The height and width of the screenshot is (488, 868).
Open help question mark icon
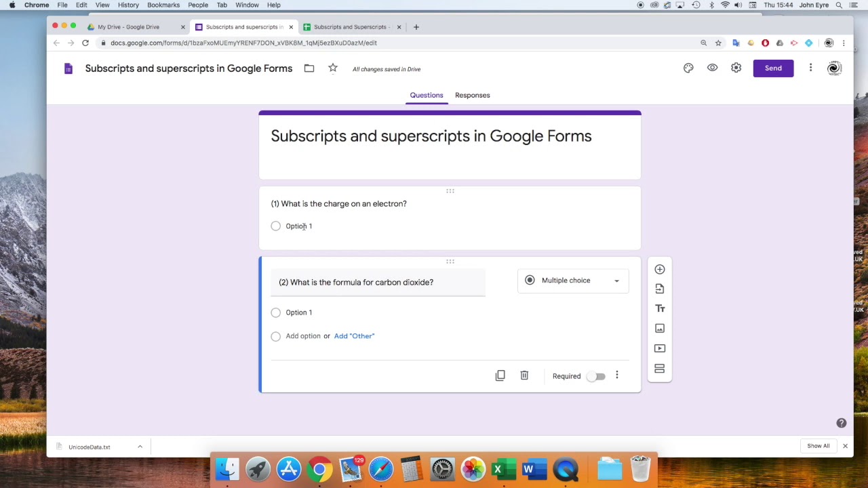point(842,423)
